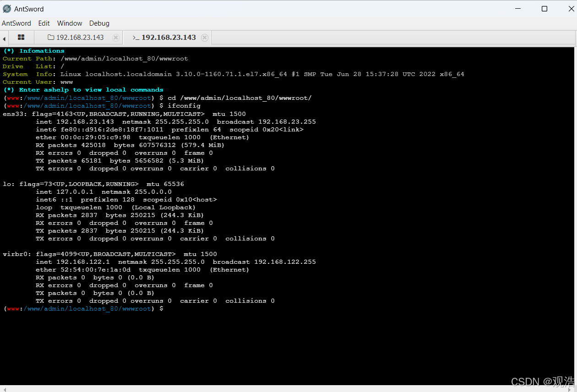
Task: Click the 'loop txqueuelen 1000 (Local Loopback)' line
Action: (x=116, y=207)
